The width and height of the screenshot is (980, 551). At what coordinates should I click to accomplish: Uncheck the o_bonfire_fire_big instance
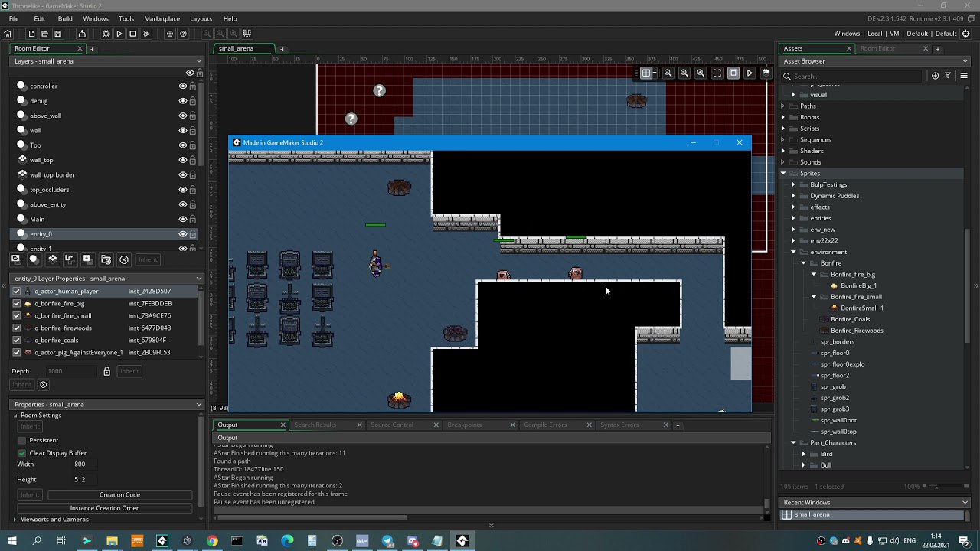(x=17, y=304)
